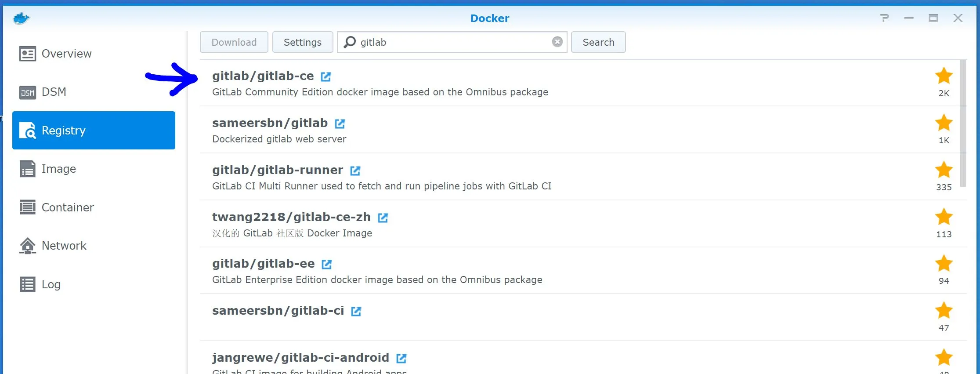This screenshot has height=374, width=980.
Task: Click the GitLab Enterprise Edition description
Action: [377, 280]
